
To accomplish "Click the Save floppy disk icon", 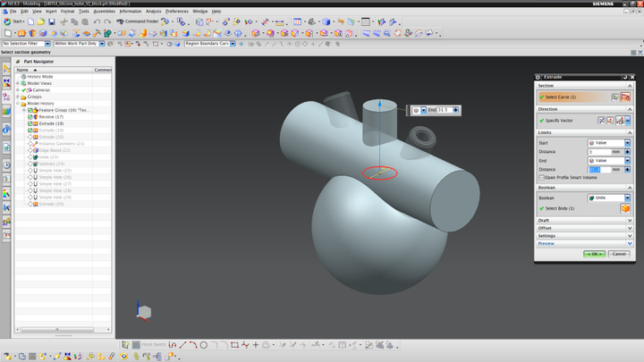I will pyautogui.click(x=51, y=21).
